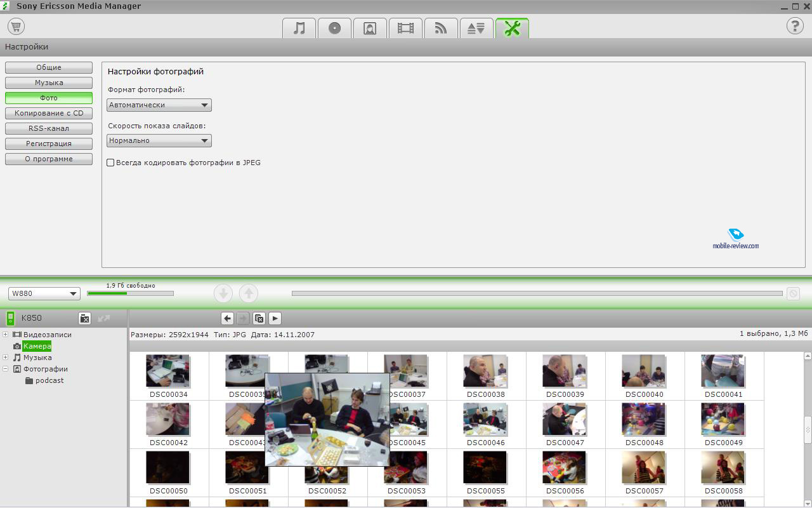This screenshot has height=508, width=812.
Task: Select thumbnail DSC00048
Action: 644,419
